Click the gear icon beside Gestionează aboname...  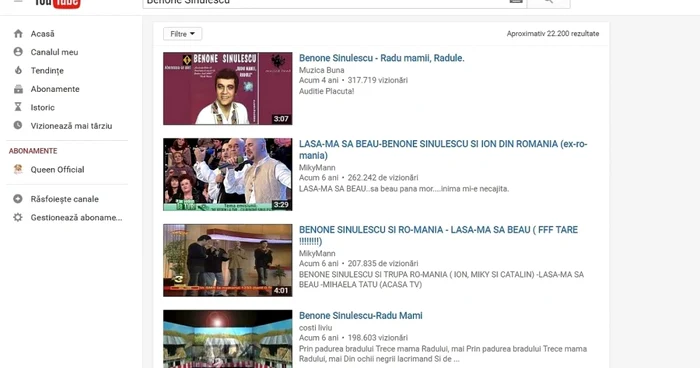(18, 217)
